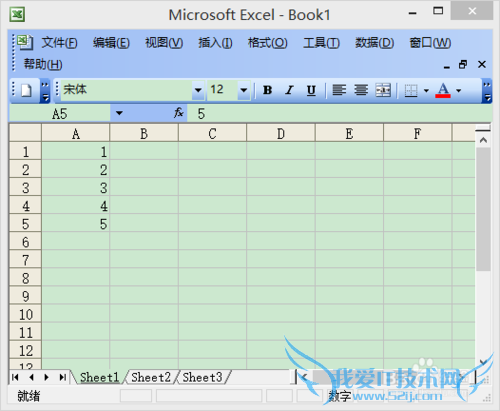Switch to Sheet1 tab
500x411 pixels.
point(99,377)
